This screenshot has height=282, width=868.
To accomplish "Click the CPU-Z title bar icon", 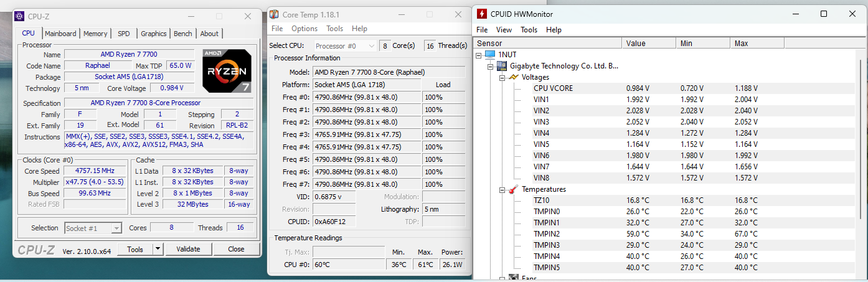I will pos(20,16).
